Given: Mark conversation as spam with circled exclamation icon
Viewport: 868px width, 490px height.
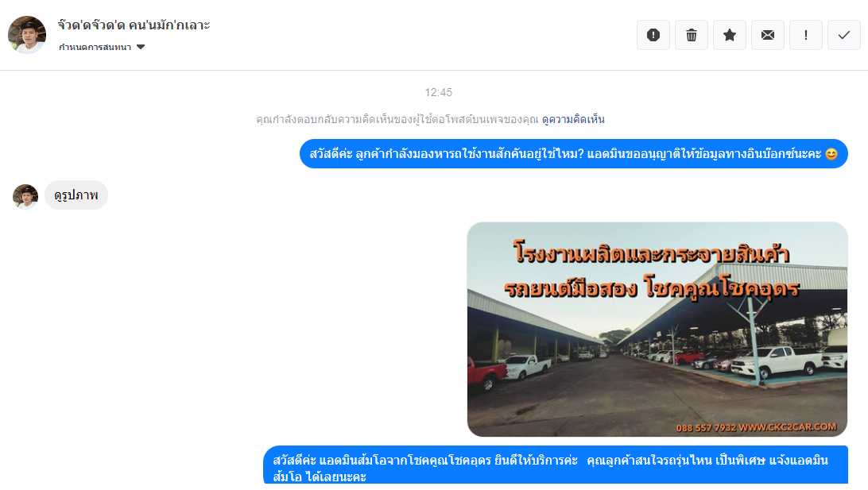Looking at the screenshot, I should 653,36.
